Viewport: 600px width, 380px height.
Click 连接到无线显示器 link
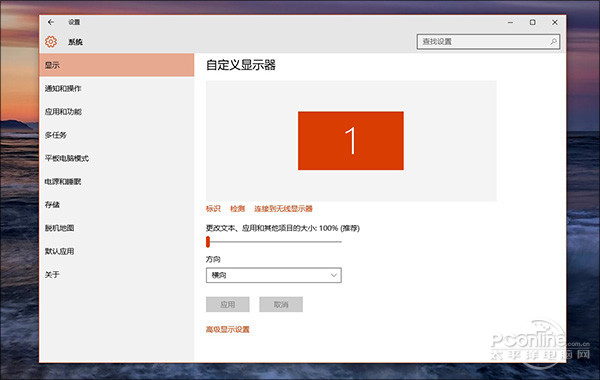click(x=284, y=209)
